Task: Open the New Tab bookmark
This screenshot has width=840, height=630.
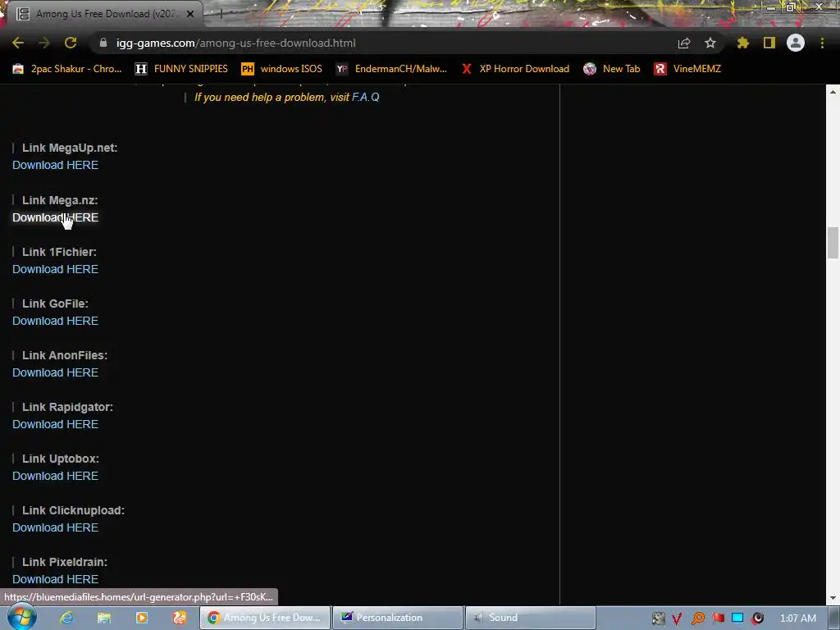Action: [612, 69]
